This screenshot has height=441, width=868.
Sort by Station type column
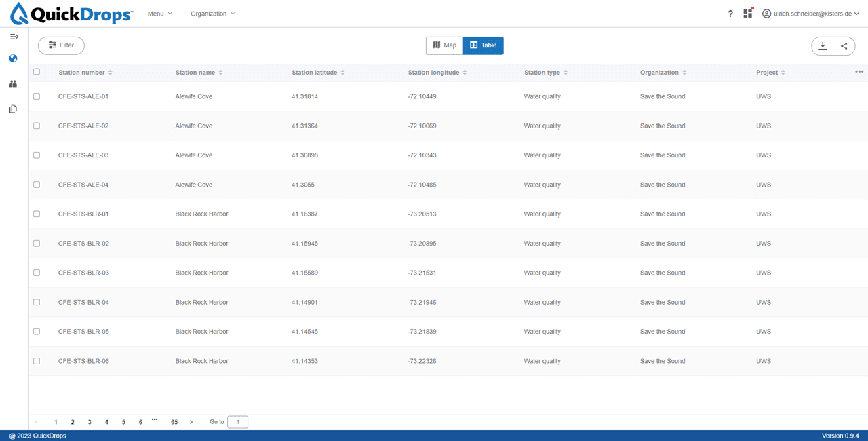tap(566, 73)
